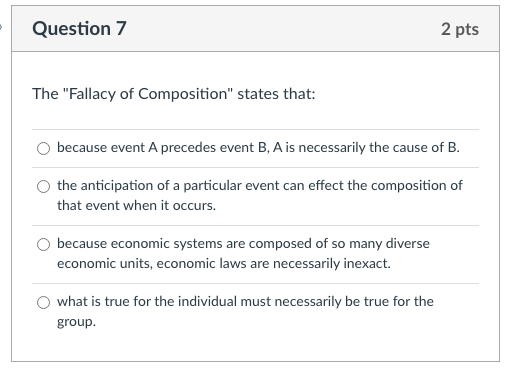Click 'what is true for the individual' label
This screenshot has width=519, height=384.
147,301
